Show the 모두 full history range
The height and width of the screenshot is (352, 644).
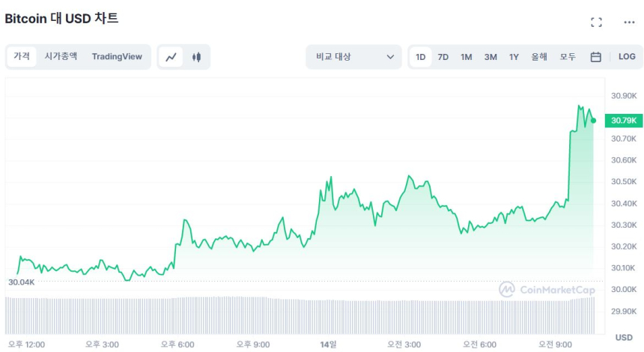pos(568,57)
